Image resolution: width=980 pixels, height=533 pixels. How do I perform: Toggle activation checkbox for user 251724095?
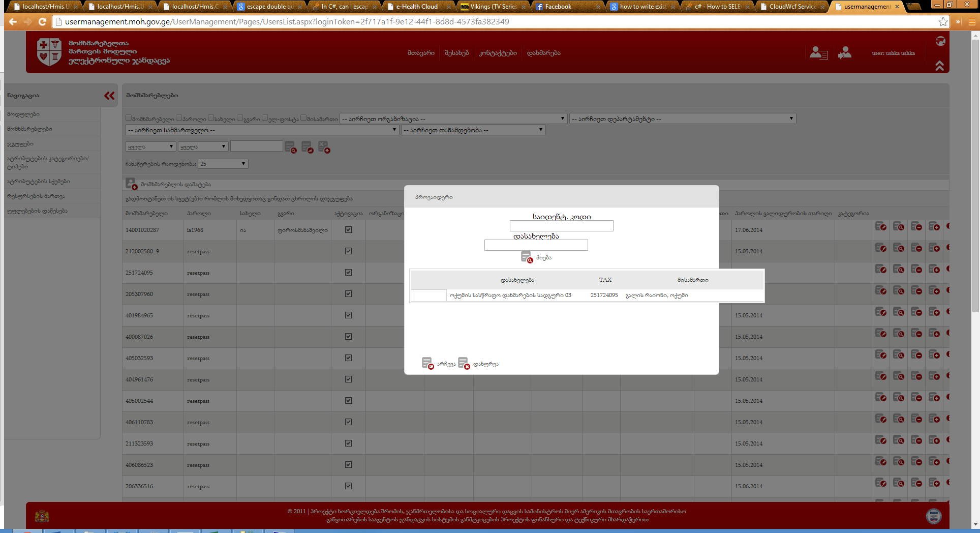[348, 273]
